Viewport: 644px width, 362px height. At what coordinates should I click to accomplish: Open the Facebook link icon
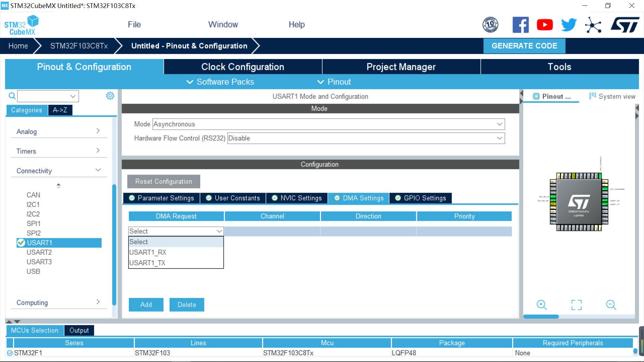520,25
